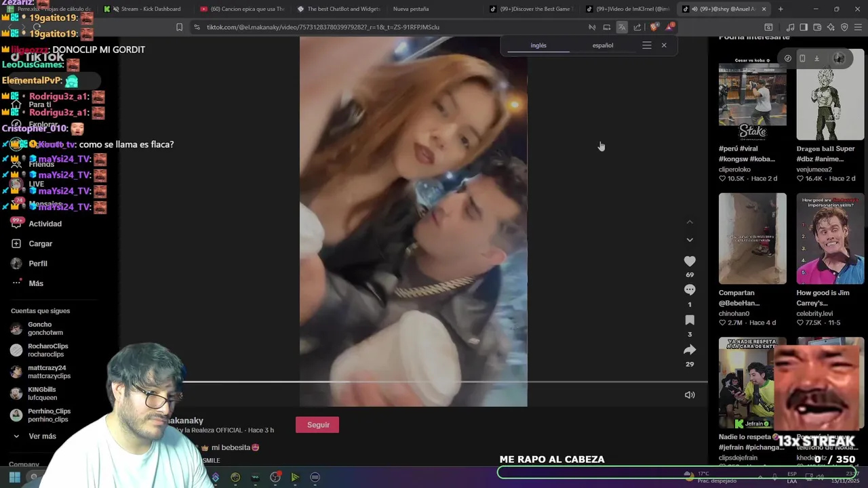Open Cesar vs koba recommended video thumbnail
Viewport: 868px width, 488px height.
[x=753, y=94]
